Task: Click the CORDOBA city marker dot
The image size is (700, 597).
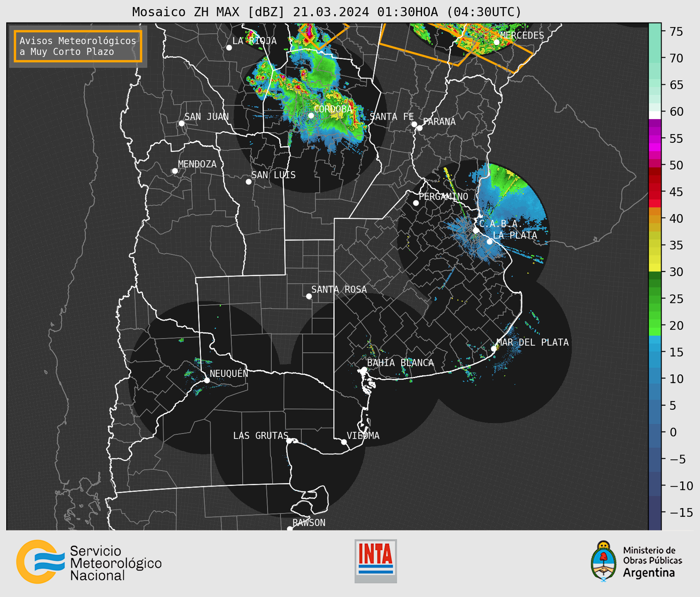Action: click(311, 115)
